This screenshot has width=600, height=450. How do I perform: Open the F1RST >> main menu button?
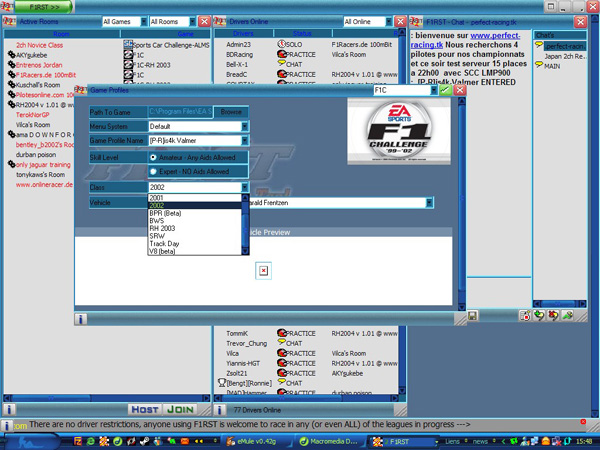44,7
